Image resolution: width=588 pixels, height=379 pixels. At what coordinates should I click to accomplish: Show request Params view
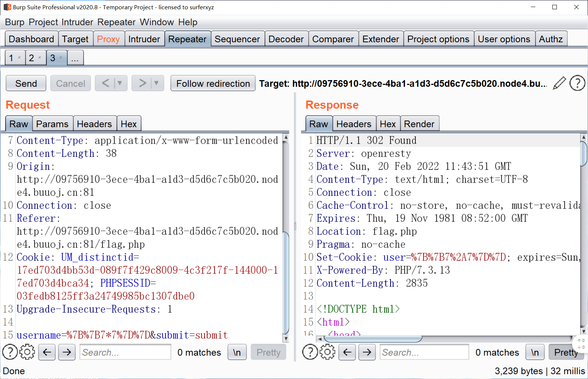click(x=52, y=124)
